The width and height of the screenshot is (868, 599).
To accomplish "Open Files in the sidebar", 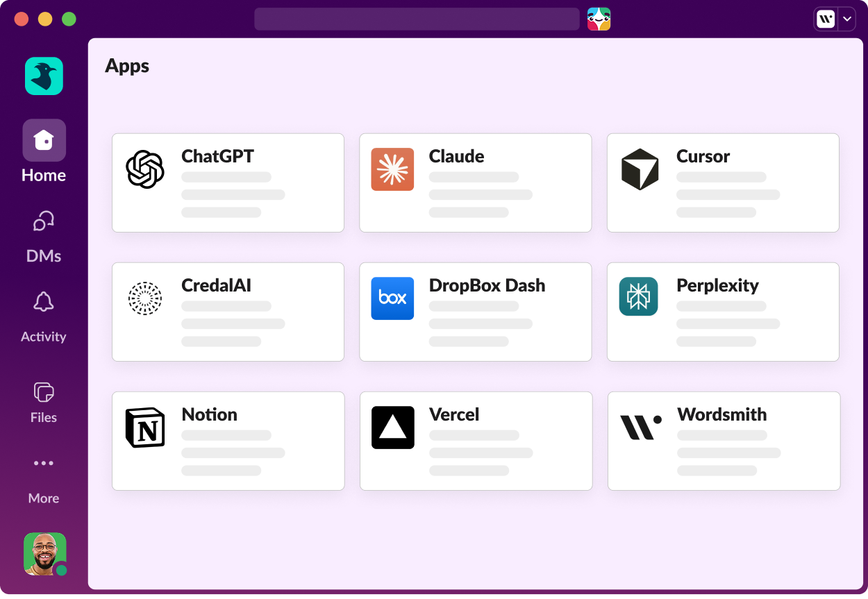I will (44, 403).
